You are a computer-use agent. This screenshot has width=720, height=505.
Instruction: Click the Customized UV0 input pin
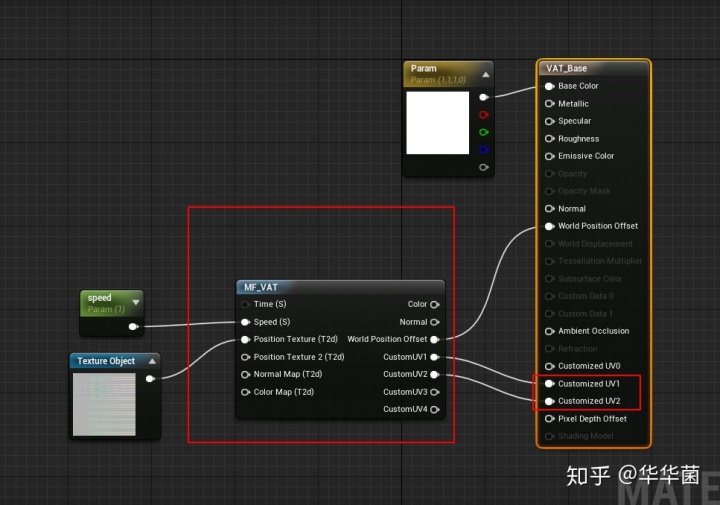[549, 366]
